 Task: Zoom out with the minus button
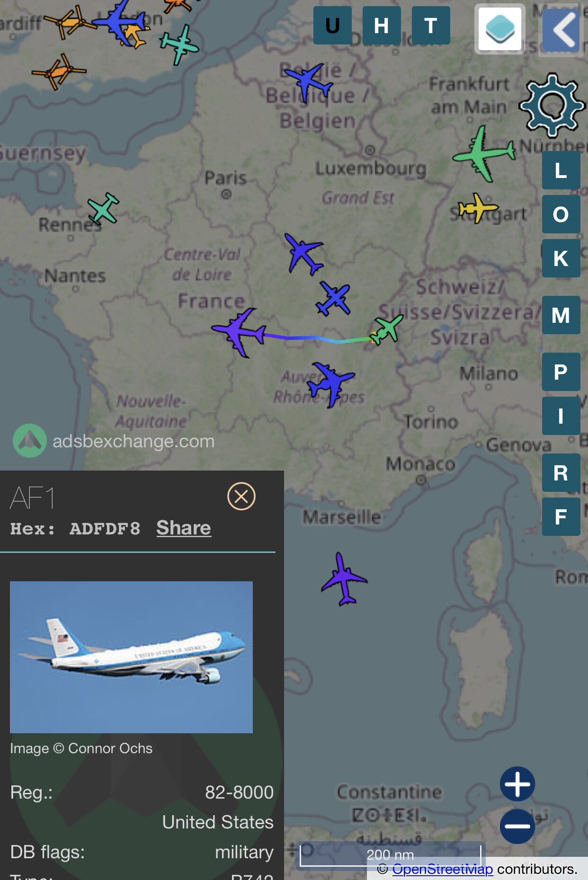coord(517,826)
